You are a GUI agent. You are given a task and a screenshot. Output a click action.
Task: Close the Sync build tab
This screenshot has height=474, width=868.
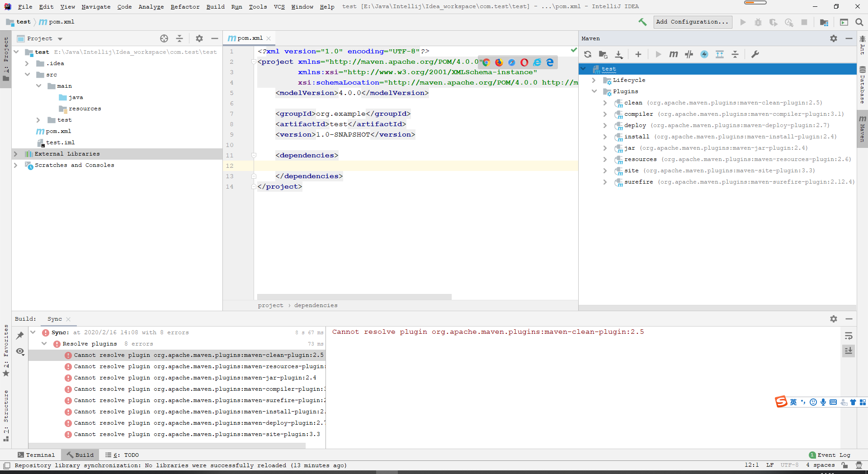pyautogui.click(x=68, y=319)
